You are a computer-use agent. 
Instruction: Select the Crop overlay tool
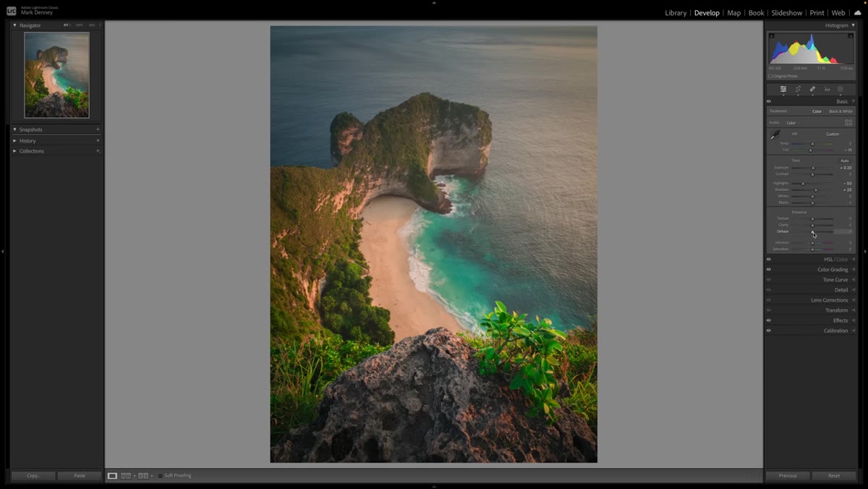point(798,89)
